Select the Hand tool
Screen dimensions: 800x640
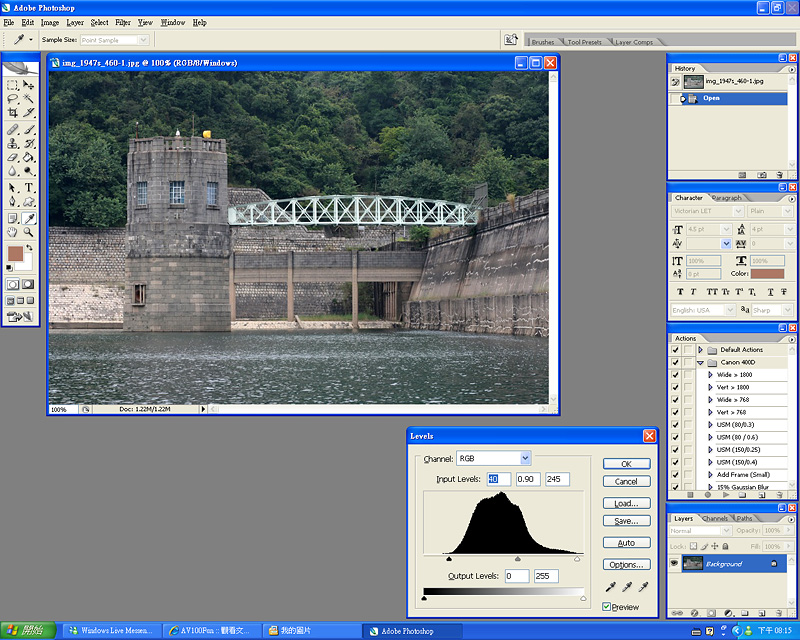pyautogui.click(x=12, y=232)
